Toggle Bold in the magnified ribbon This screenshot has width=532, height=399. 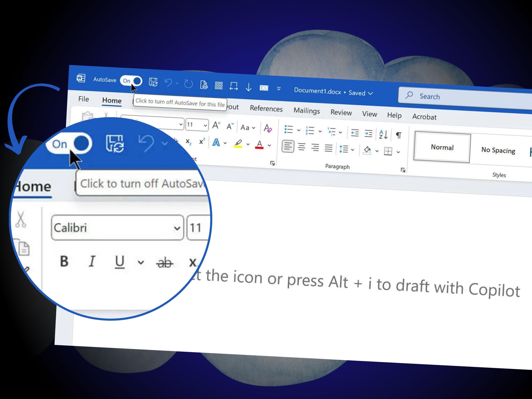[64, 261]
